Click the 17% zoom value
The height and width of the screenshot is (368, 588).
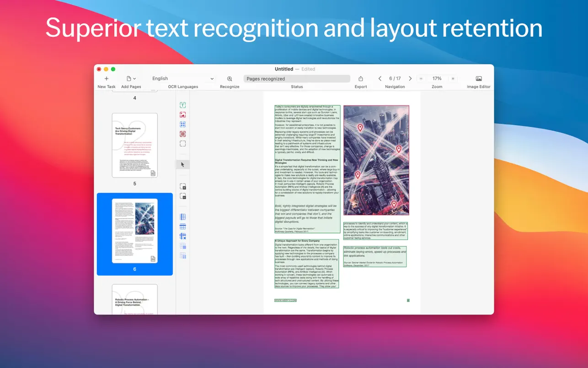pyautogui.click(x=437, y=79)
